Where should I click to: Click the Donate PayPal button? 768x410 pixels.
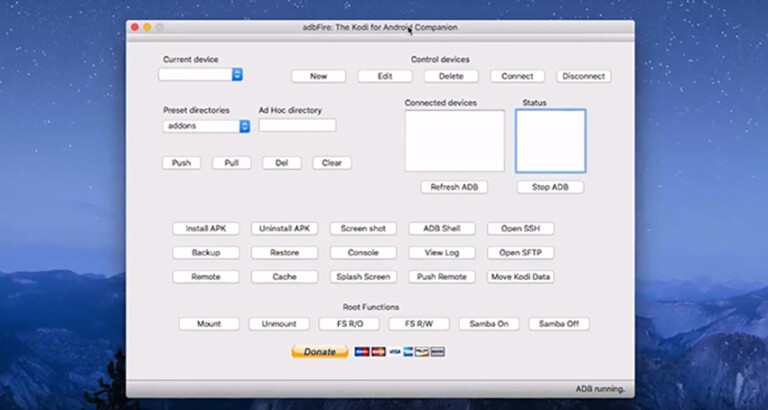[320, 352]
